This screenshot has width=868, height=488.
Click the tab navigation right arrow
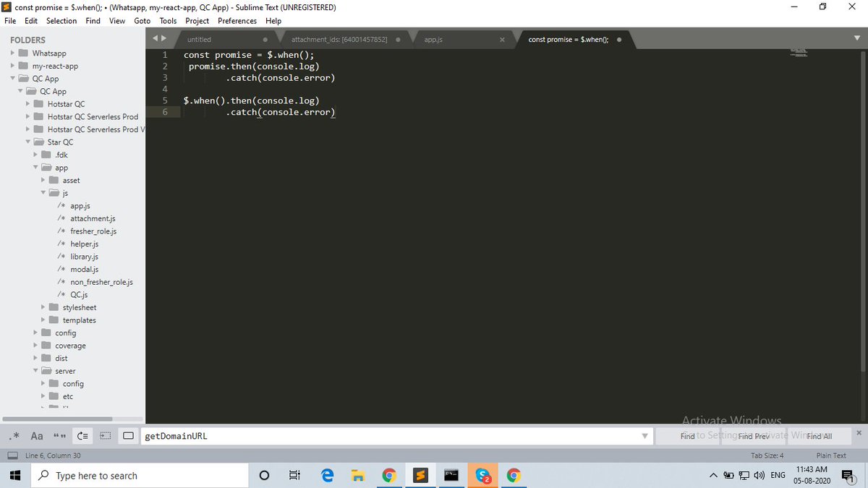(164, 38)
